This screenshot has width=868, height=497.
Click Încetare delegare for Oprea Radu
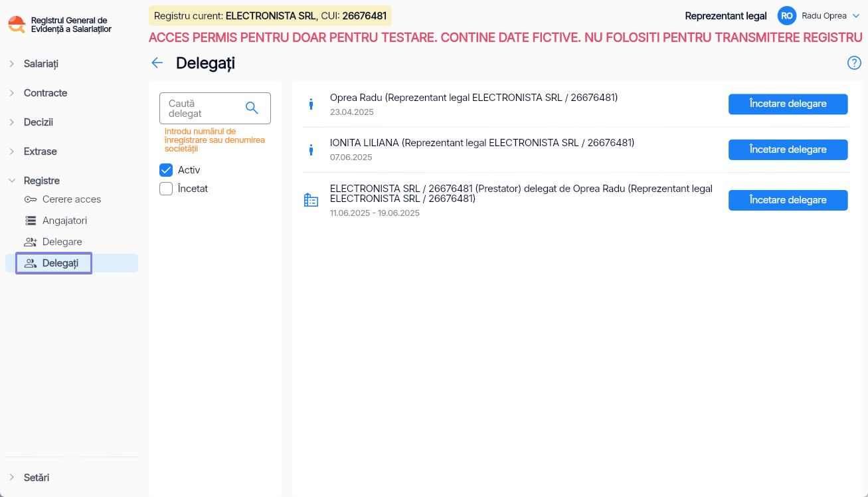coord(788,104)
